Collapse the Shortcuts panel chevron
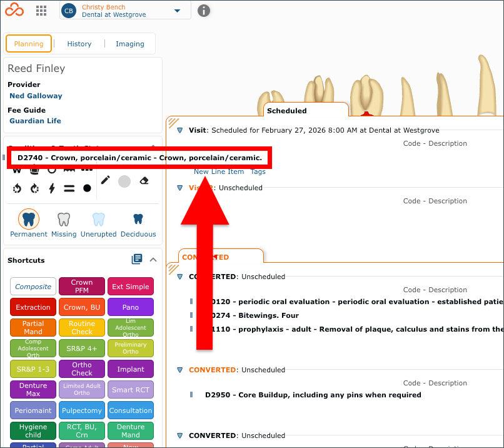The image size is (504, 448). click(x=153, y=260)
